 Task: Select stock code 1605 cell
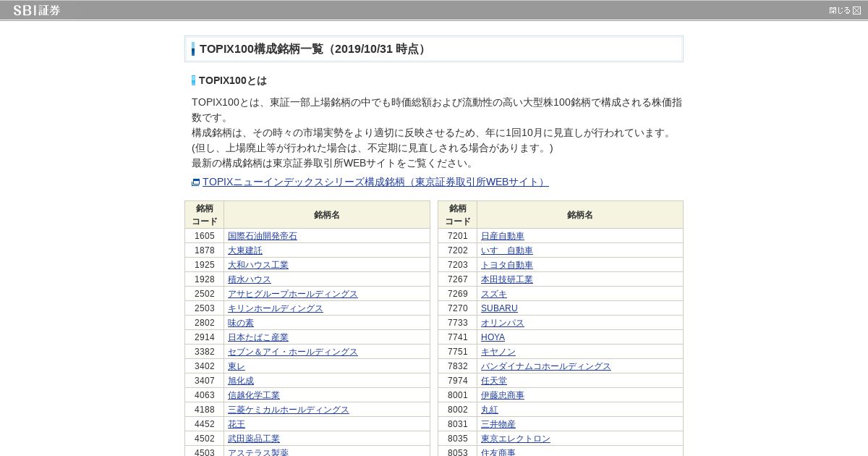pos(205,236)
